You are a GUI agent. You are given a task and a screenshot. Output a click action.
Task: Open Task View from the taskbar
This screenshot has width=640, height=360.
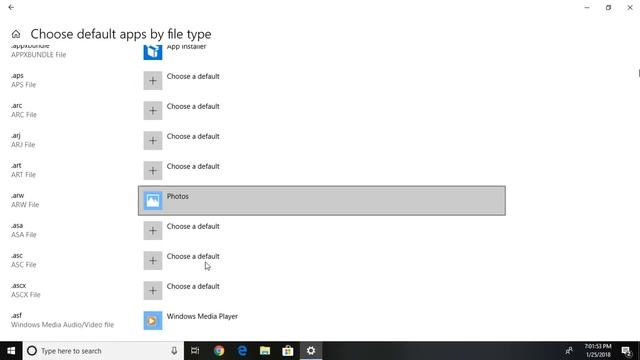pos(195,351)
